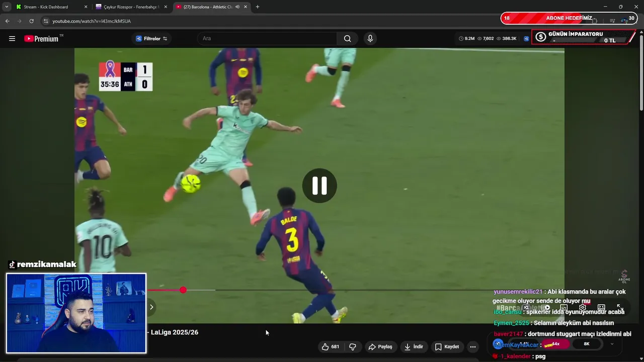
Task: Open tab search dropdown arrow
Action: [6, 7]
